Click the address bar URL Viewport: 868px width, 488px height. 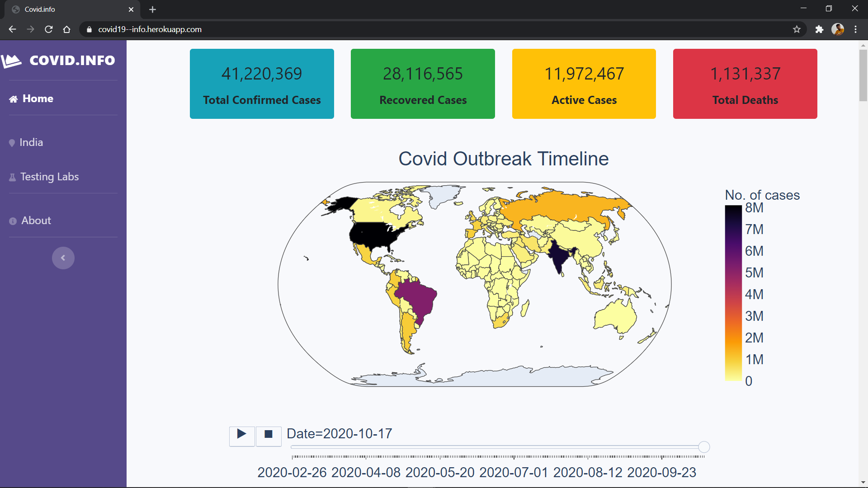(x=150, y=29)
